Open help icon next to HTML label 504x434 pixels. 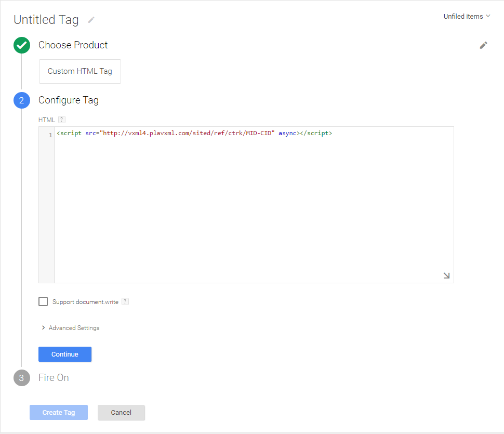point(62,120)
